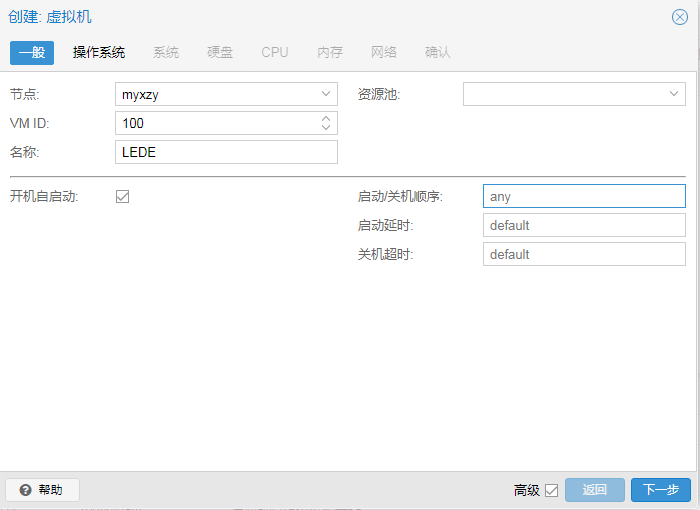Image resolution: width=700 pixels, height=510 pixels.
Task: Switch to the 内存 memory tab
Action: pyautogui.click(x=330, y=52)
